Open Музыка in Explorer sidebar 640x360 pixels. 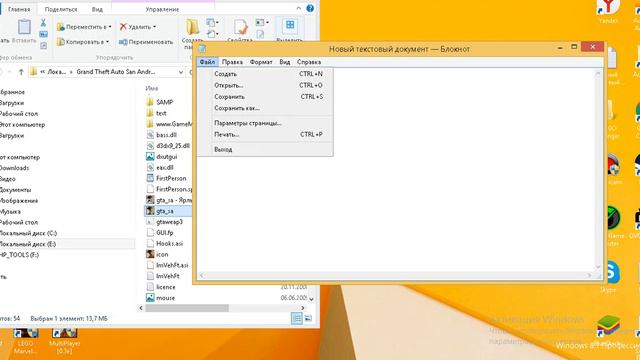pyautogui.click(x=11, y=211)
